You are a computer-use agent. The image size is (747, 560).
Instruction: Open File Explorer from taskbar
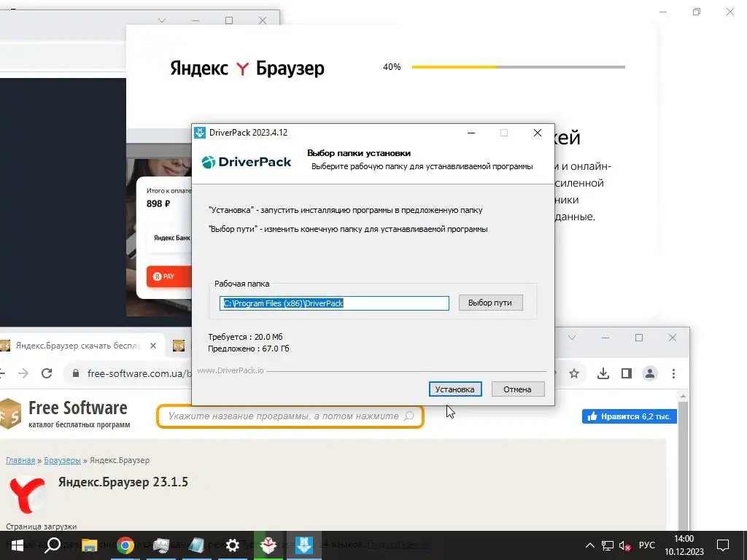pos(89,545)
